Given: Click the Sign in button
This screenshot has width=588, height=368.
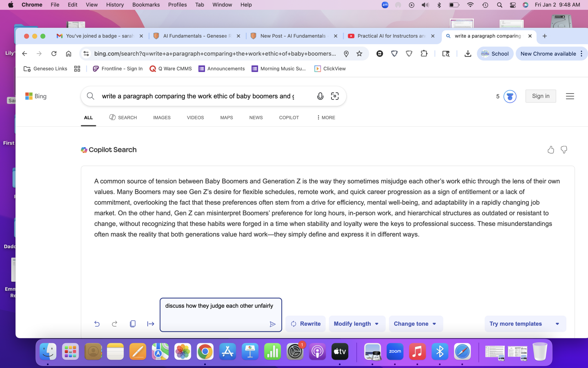Looking at the screenshot, I should (540, 96).
